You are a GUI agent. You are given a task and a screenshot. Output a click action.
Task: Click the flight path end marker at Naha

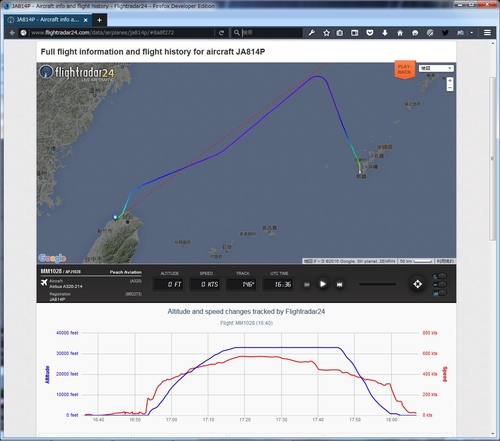(360, 172)
